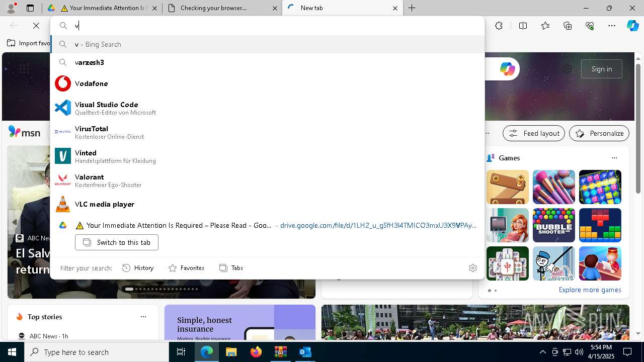Select Valorant suggestion
The image size is (644, 362).
point(267,180)
